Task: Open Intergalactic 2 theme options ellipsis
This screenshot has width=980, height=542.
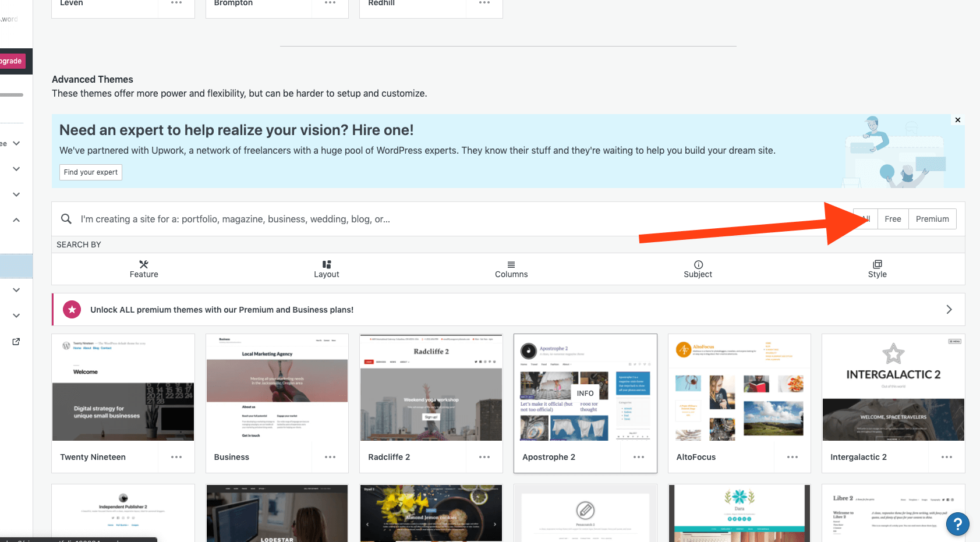Action: tap(947, 457)
